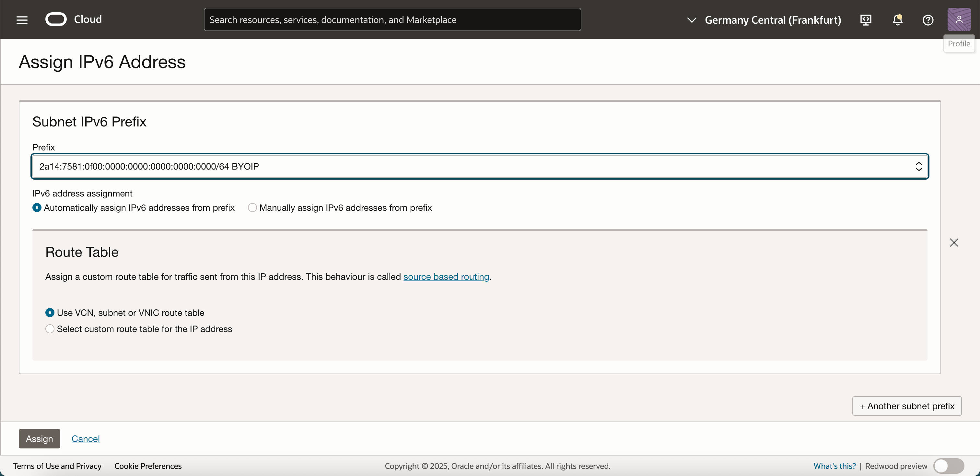The image size is (980, 476).
Task: Open the notifications bell
Action: click(897, 20)
